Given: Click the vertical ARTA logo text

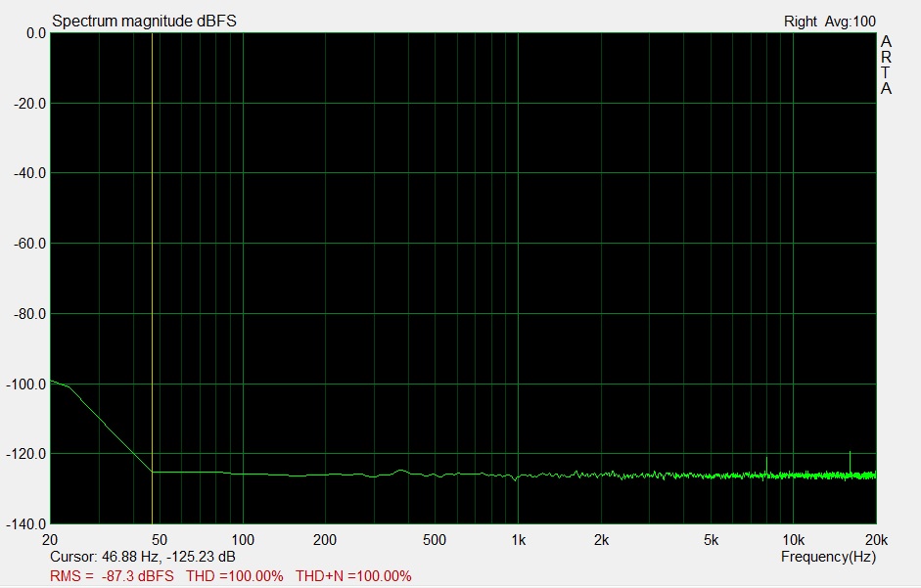Looking at the screenshot, I should click(886, 66).
